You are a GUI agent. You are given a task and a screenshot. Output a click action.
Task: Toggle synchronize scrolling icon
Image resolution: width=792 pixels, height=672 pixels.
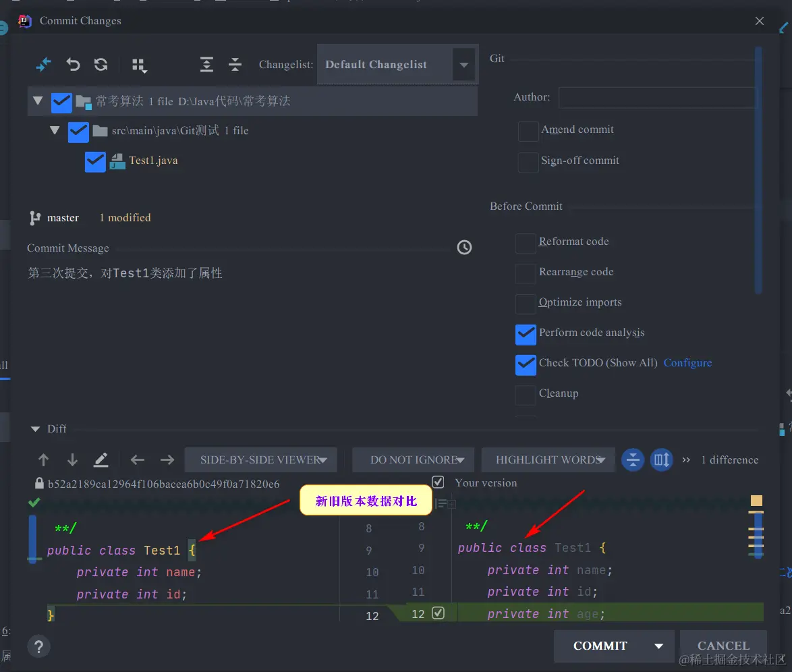tap(661, 459)
